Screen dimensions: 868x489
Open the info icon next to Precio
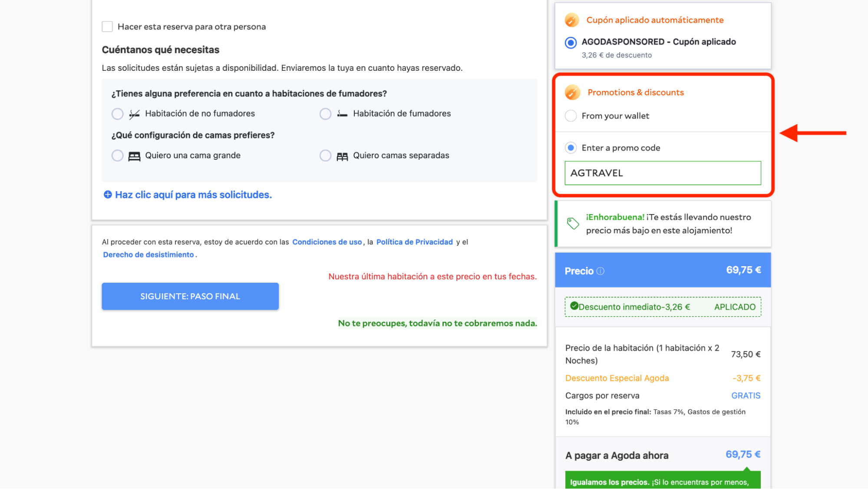click(600, 271)
